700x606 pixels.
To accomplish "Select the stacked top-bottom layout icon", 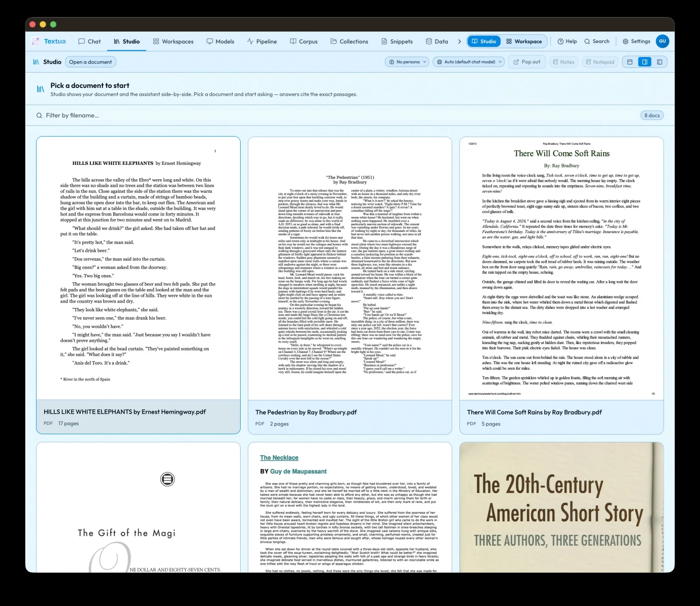I will (x=630, y=62).
